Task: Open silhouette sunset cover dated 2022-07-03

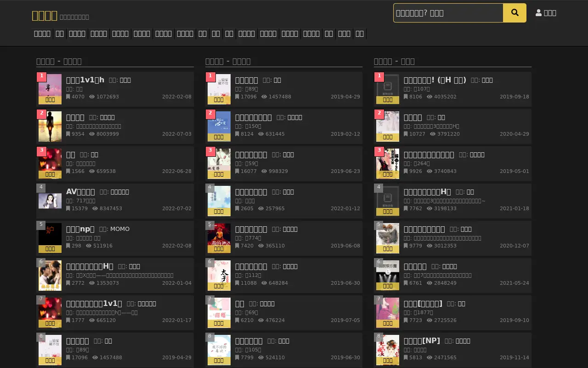Action: pyautogui.click(x=50, y=126)
